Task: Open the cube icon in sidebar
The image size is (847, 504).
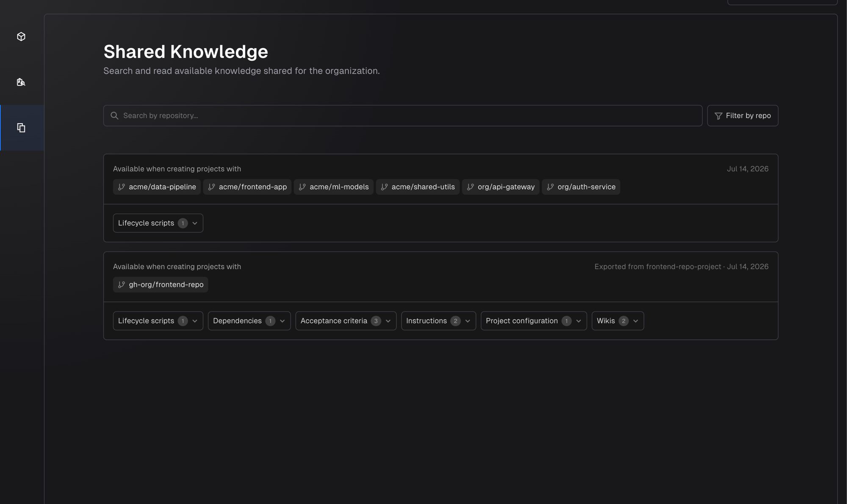Action: pyautogui.click(x=21, y=37)
